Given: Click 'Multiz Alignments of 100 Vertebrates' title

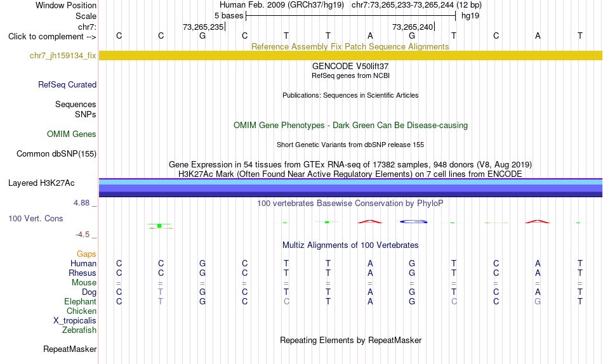Looking at the screenshot, I should (350, 245).
